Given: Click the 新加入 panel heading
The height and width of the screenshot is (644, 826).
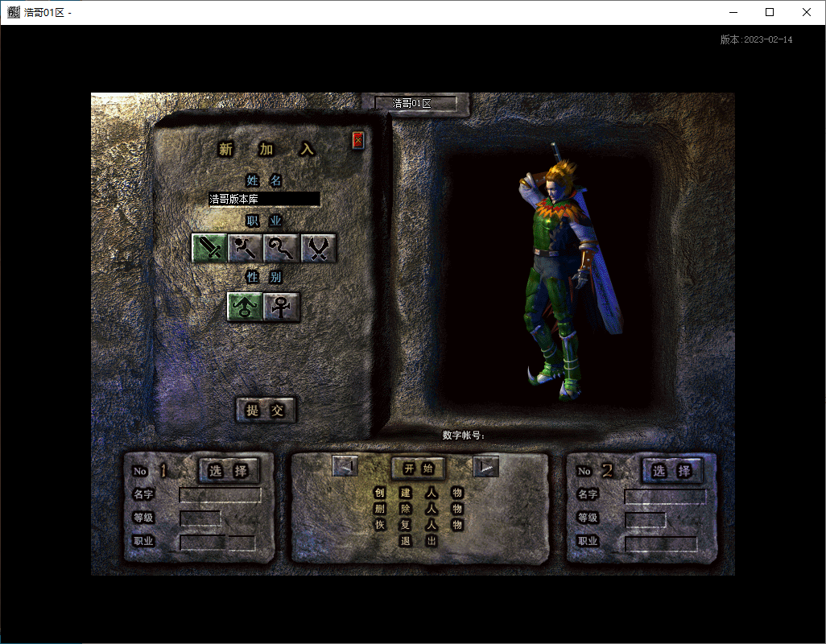Looking at the screenshot, I should pos(266,150).
